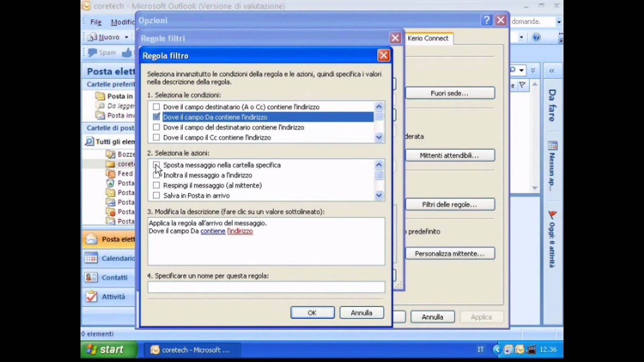
Task: Expand the search pane double-chevron
Action: 533,70
